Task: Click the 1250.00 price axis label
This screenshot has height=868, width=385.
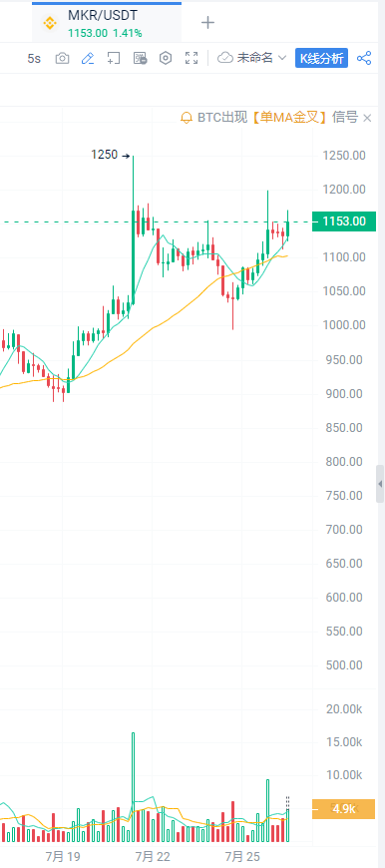Action: [344, 156]
